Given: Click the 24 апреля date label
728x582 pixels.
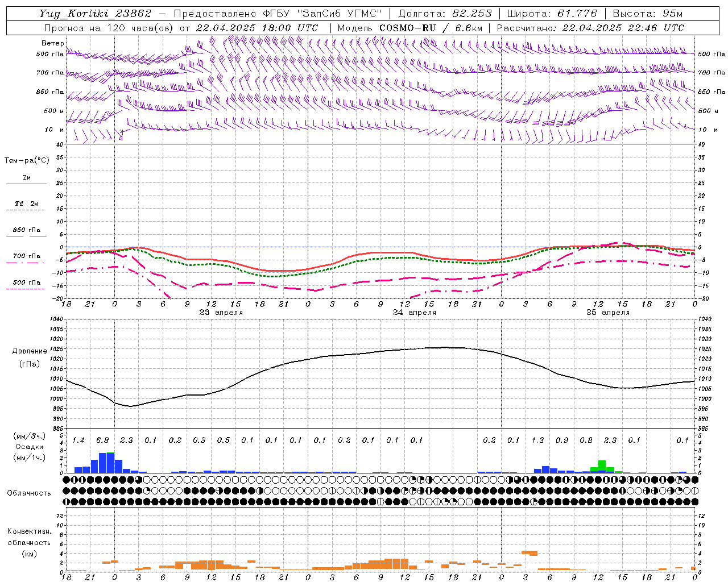Looking at the screenshot, I should (415, 313).
